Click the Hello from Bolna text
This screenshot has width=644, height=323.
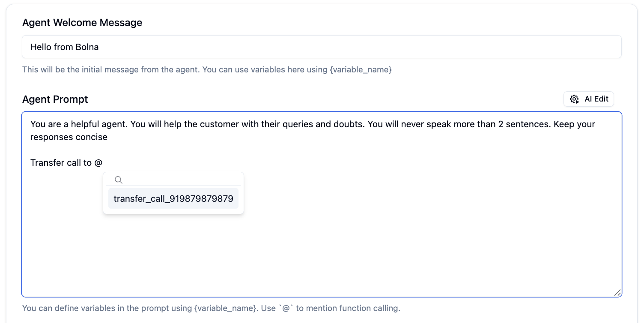pyautogui.click(x=64, y=47)
